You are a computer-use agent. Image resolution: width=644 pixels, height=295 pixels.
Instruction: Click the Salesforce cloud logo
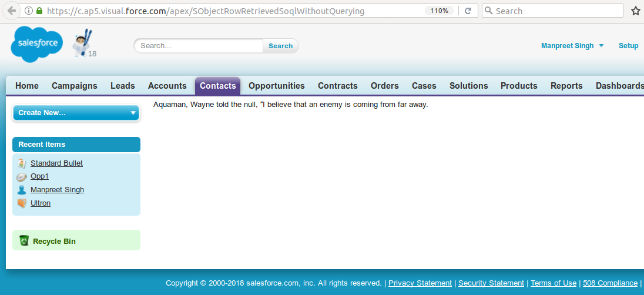click(37, 44)
